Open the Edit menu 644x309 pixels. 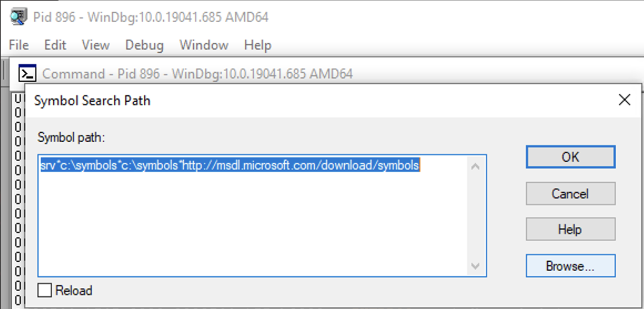pyautogui.click(x=55, y=45)
